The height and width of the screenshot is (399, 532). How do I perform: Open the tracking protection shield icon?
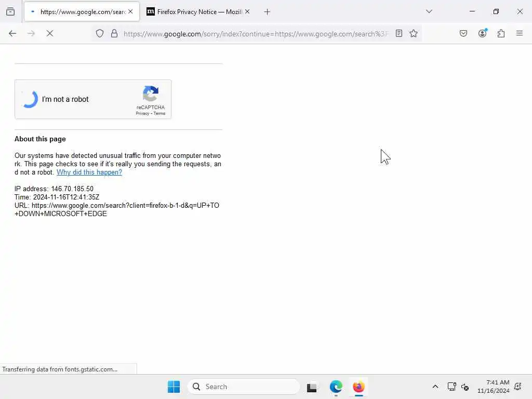99,33
